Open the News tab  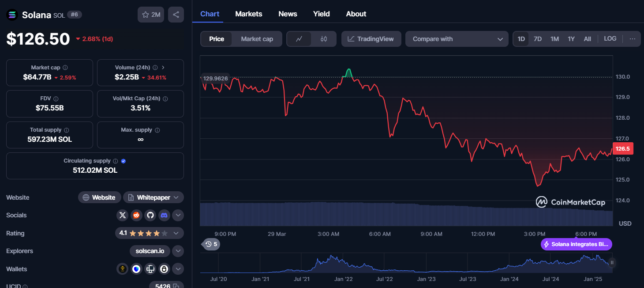click(x=288, y=14)
